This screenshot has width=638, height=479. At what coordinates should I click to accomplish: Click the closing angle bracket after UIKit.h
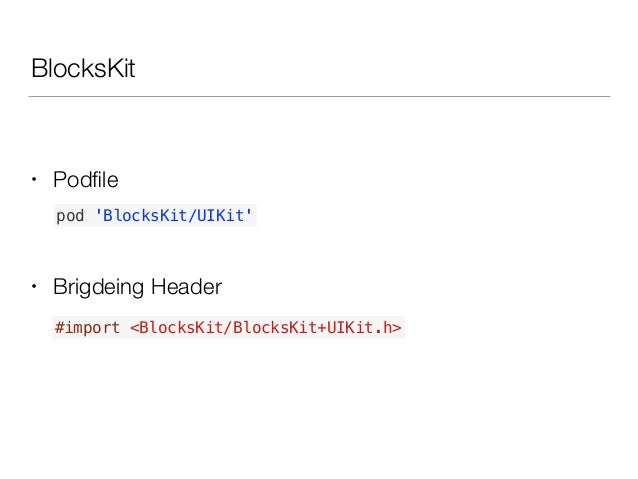pos(397,328)
